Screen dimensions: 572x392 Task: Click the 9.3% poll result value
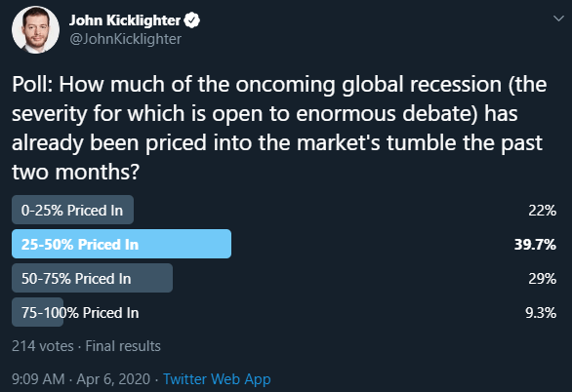541,313
